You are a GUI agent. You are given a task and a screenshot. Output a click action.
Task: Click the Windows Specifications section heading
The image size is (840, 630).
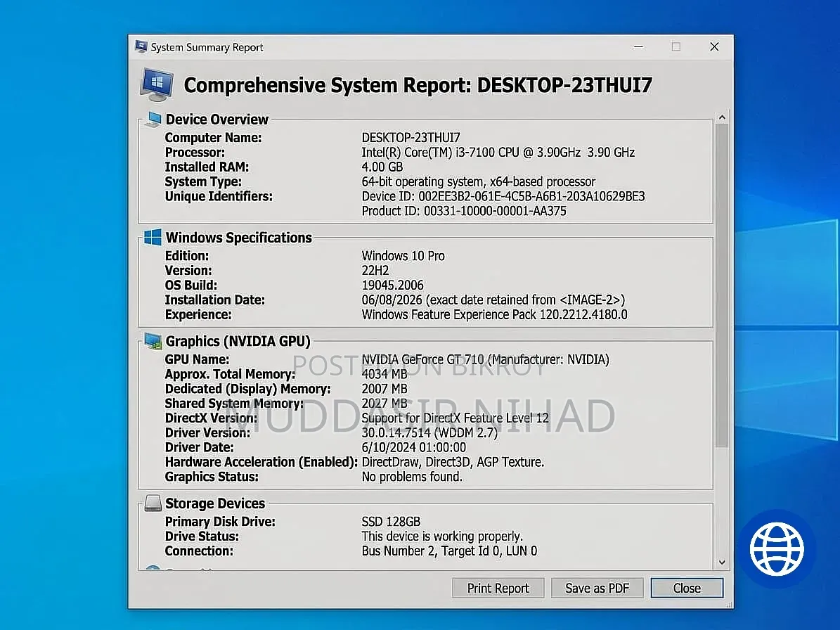coord(239,238)
